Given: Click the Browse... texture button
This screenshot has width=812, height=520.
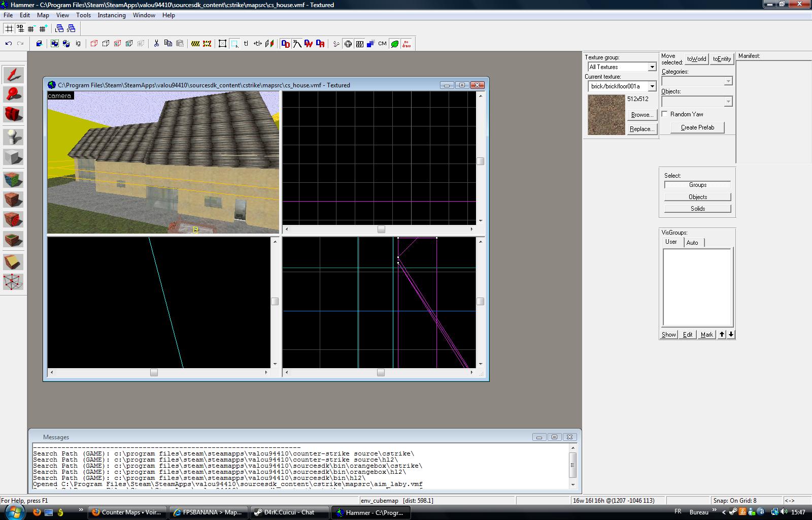Looking at the screenshot, I should 642,115.
